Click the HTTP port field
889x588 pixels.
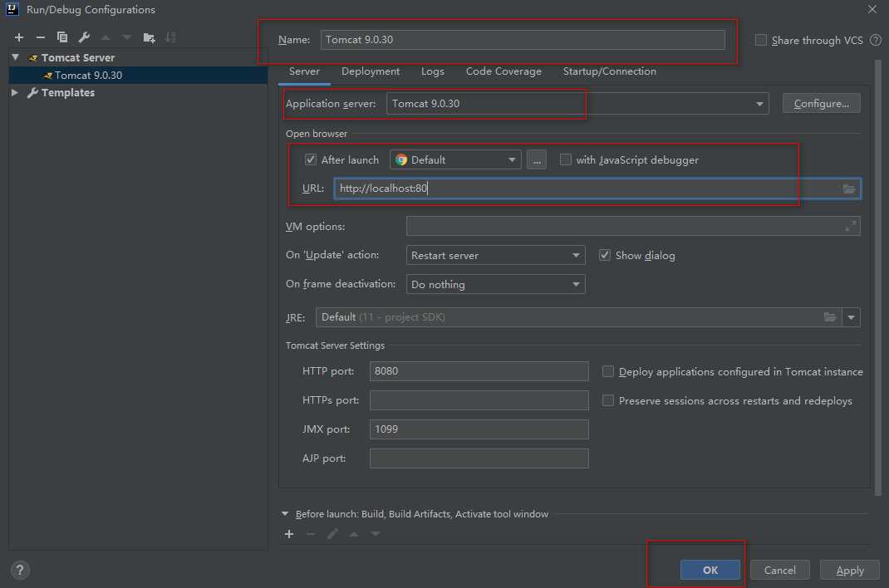(479, 371)
